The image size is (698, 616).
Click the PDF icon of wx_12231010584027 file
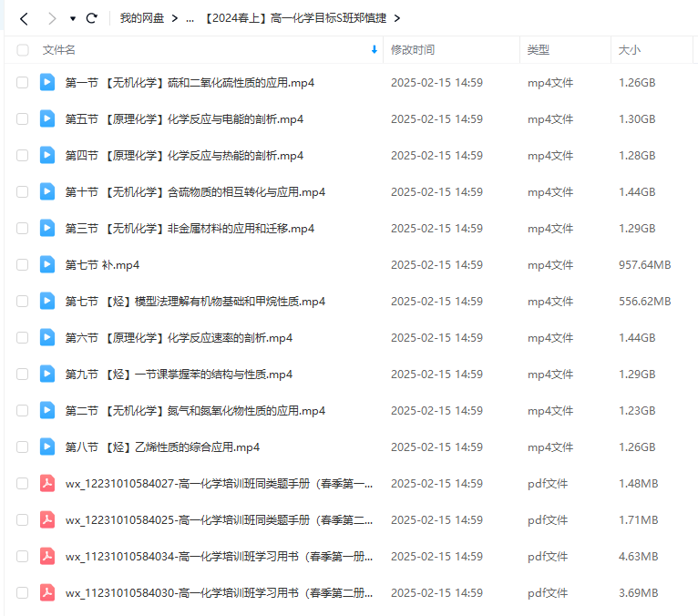(47, 484)
